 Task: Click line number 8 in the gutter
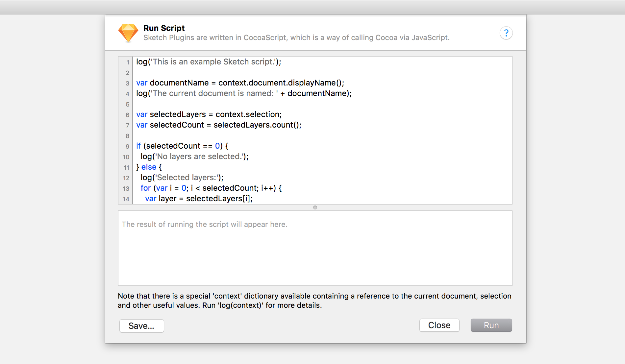point(128,136)
